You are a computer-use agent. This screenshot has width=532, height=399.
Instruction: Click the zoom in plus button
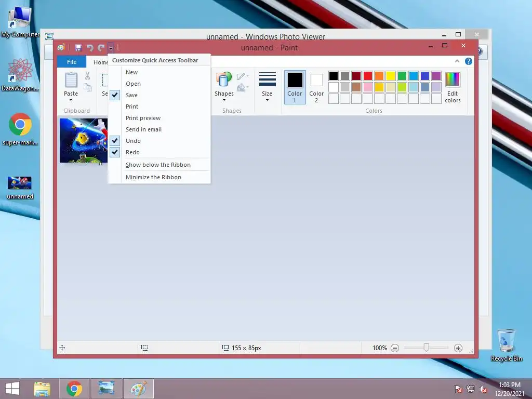458,348
